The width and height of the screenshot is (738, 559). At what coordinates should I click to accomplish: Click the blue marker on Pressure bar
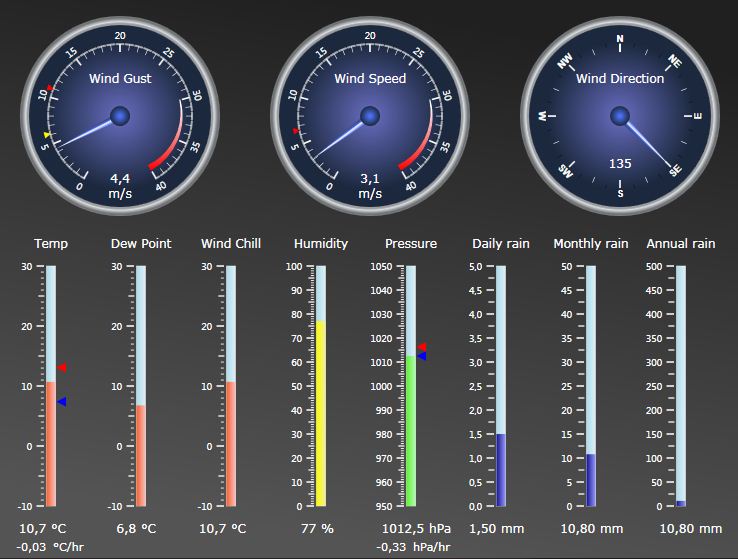point(422,356)
